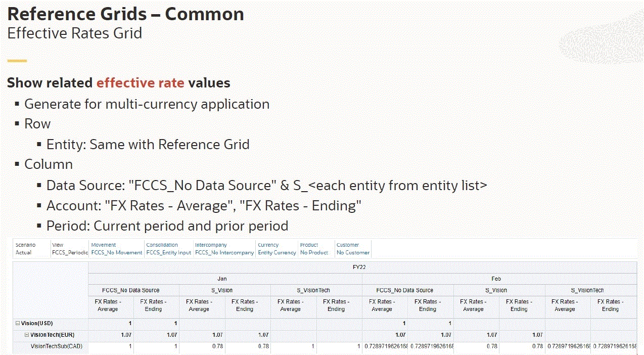Viewport: 644px width, 355px height.
Task: Open the FCCS_Entity Input consolidation member
Action: point(168,252)
